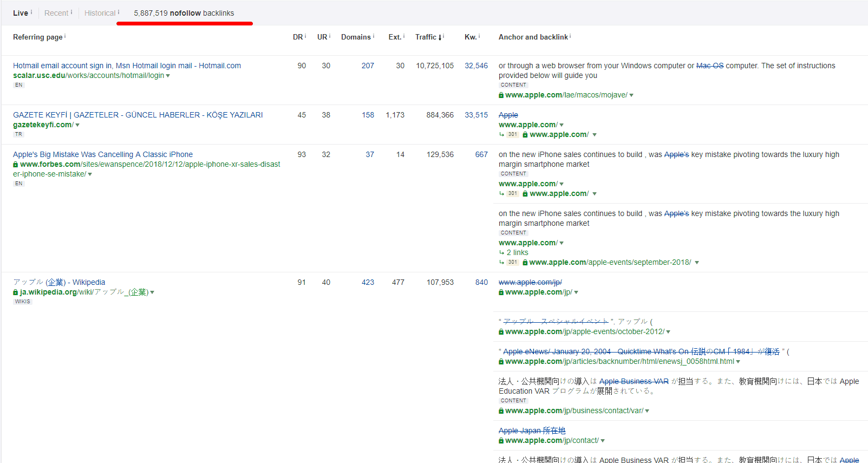Click the TR language tag under gazetekeyfi.com
The height and width of the screenshot is (463, 868).
tap(18, 134)
